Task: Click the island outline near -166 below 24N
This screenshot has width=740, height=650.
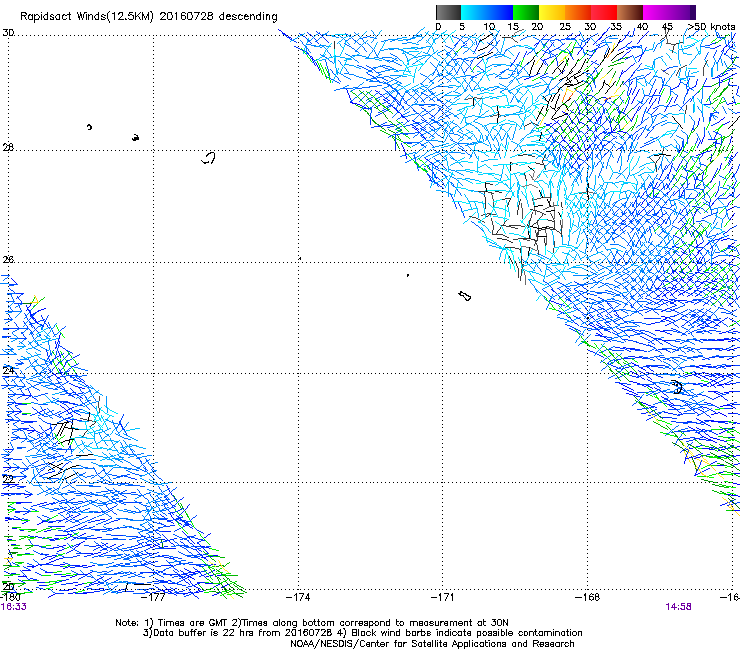Action: point(677,388)
